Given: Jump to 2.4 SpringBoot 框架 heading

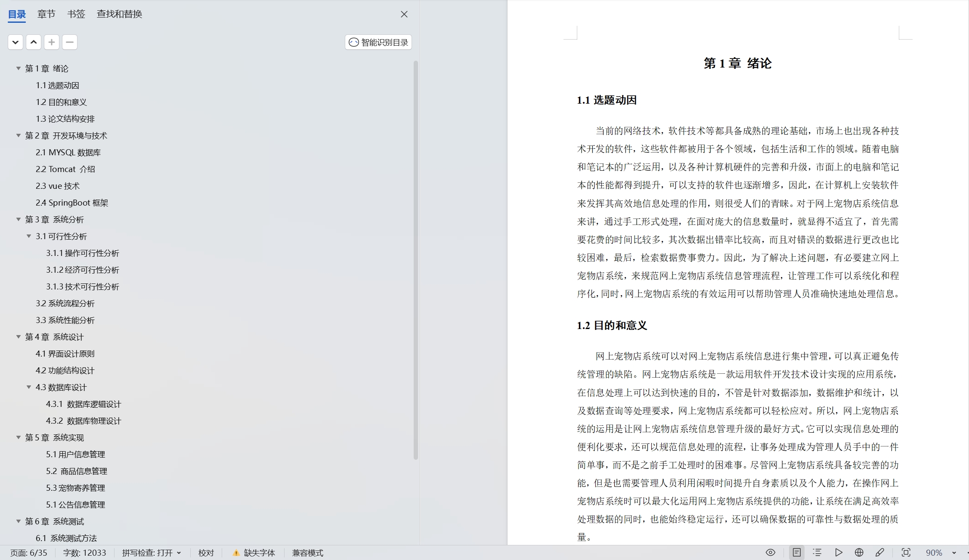Looking at the screenshot, I should pos(72,203).
